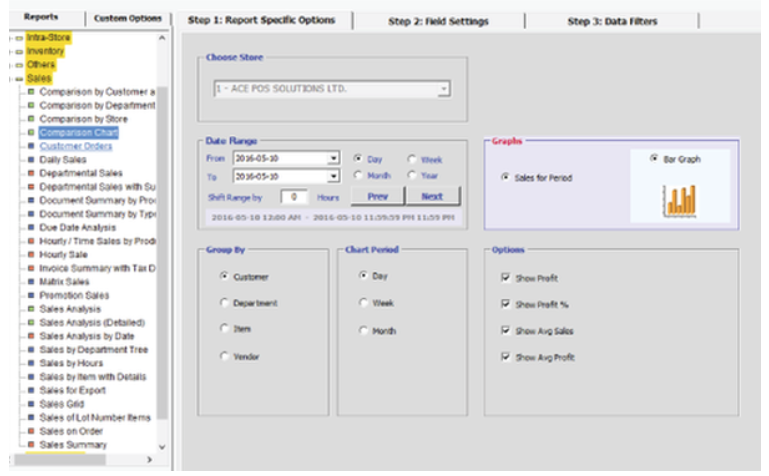Click the tree scroll down arrow
The width and height of the screenshot is (769, 476).
[162, 447]
